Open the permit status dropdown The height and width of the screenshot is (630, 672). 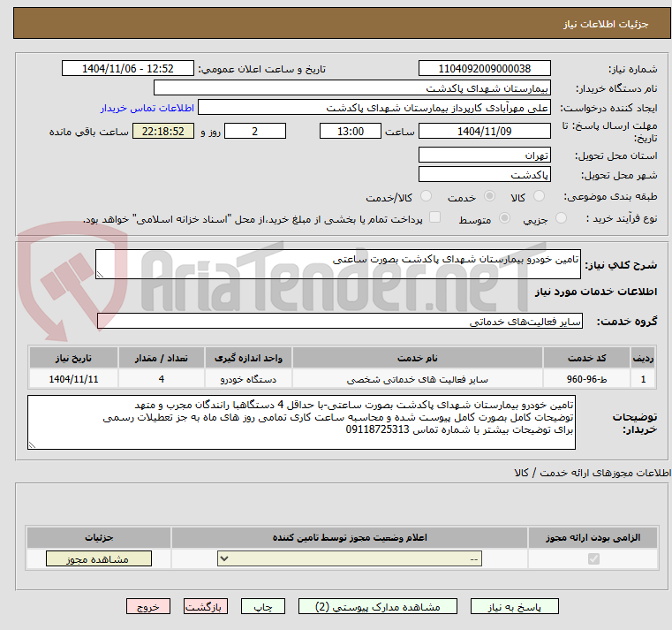pos(350,558)
